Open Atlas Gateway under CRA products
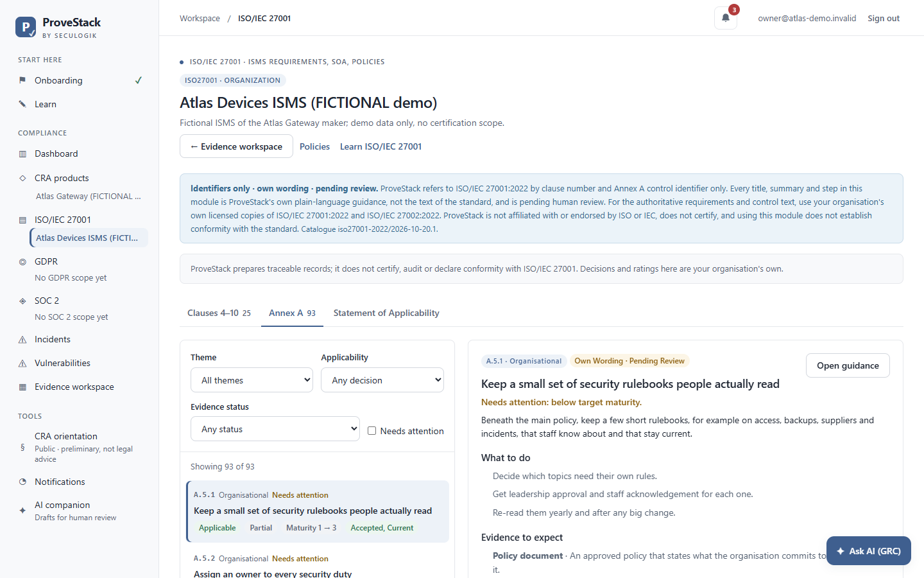Screen dimensions: 924x578 coord(89,197)
